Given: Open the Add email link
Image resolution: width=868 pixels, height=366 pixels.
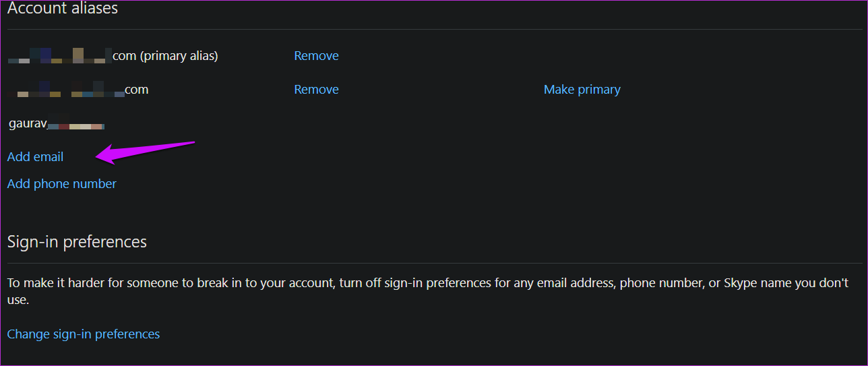Looking at the screenshot, I should 35,157.
